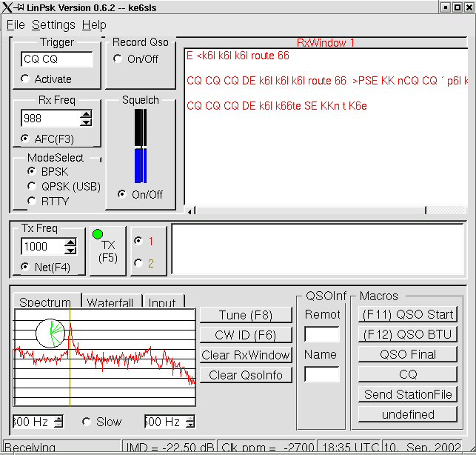
Task: Open the Help menu
Action: (94, 25)
